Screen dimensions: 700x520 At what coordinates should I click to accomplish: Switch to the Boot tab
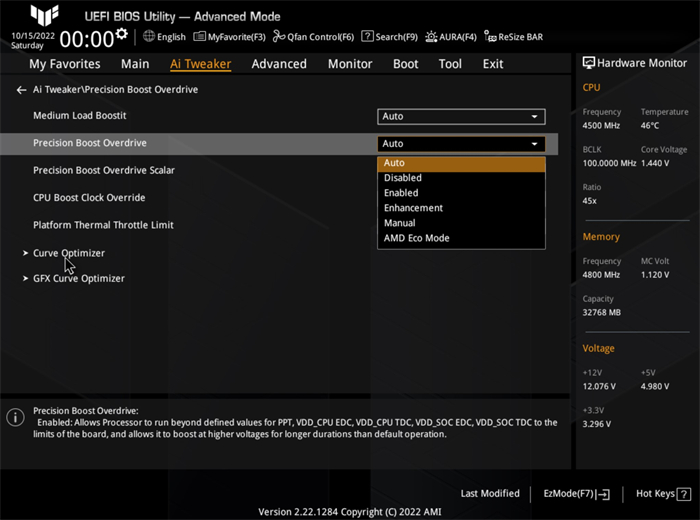(405, 64)
